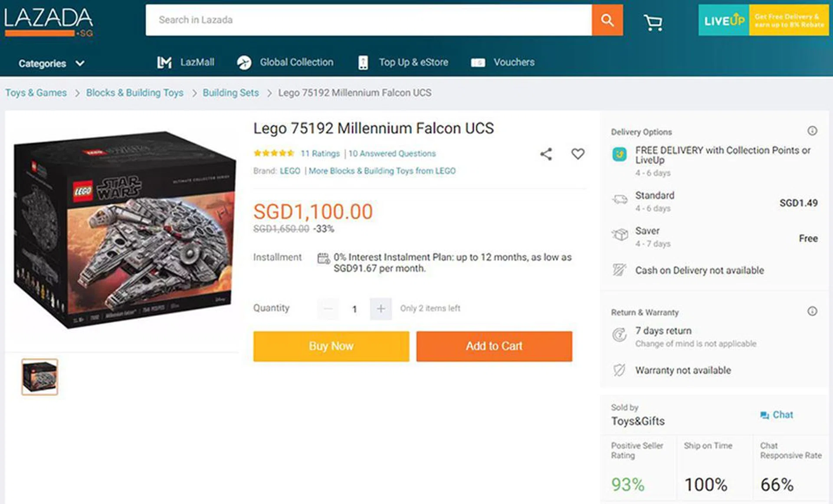
Task: Expand the Categories dropdown
Action: coord(51,63)
